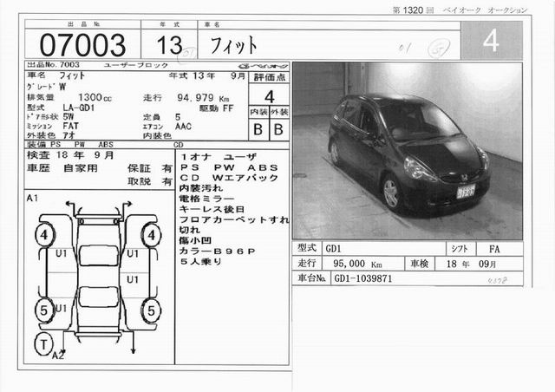This screenshot has height=392, width=555.
Task: Click the 1300cc displacement value
Action: click(x=95, y=97)
